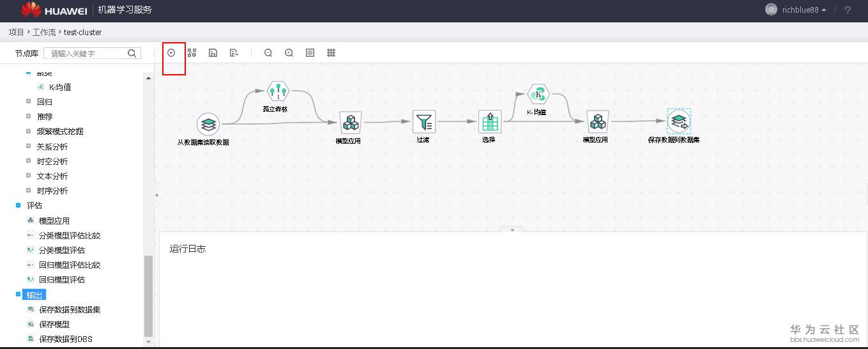Choose 分类模型评估比较 in the node library

click(70, 235)
